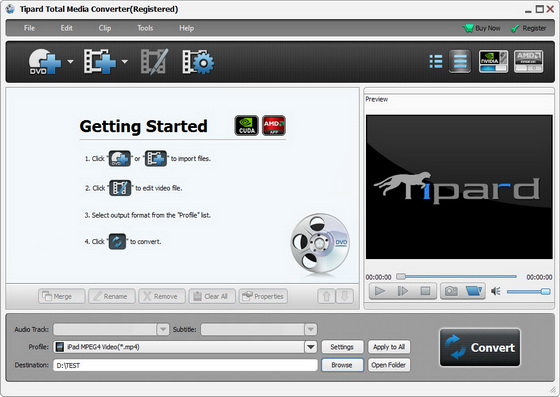Open the Edit menu
Screen dimensions: 560x397
[x=66, y=28]
